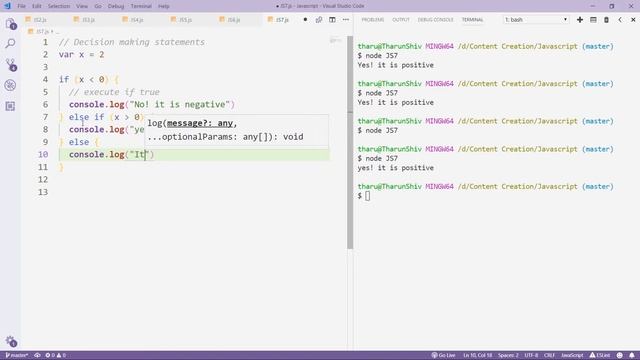The height and width of the screenshot is (360, 640).
Task: Open the Extensions view in activity bar
Action: coord(10,106)
